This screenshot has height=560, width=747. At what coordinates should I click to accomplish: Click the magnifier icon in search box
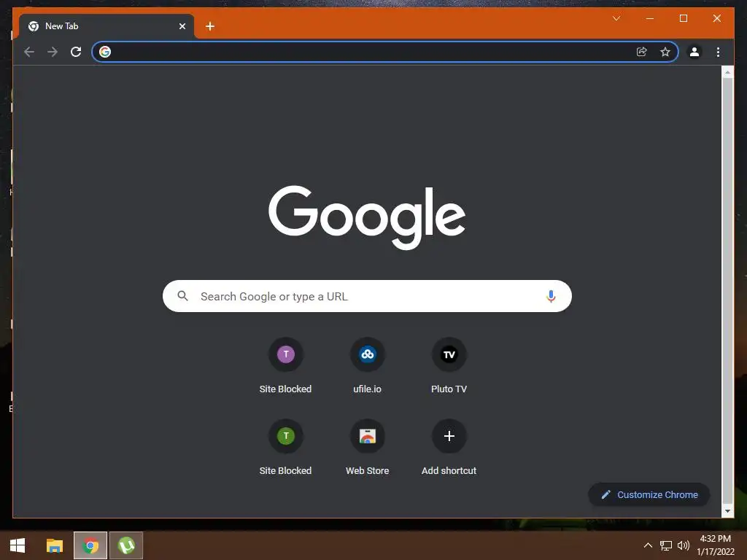pyautogui.click(x=182, y=296)
